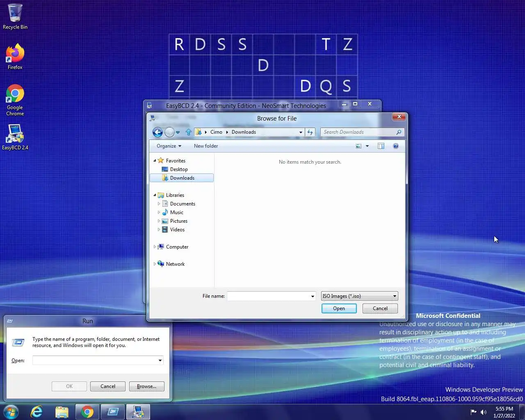The height and width of the screenshot is (420, 525).
Task: Switch to Chrome in the taskbar
Action: point(87,412)
